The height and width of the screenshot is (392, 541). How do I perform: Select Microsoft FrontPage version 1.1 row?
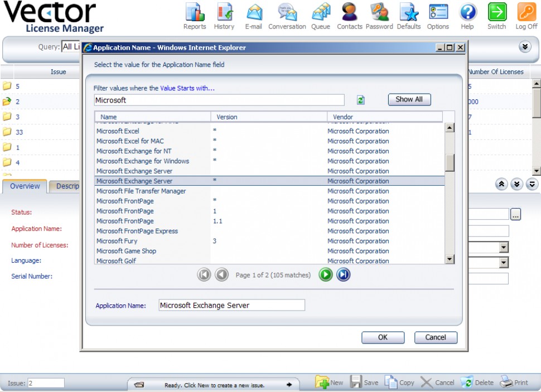point(269,221)
